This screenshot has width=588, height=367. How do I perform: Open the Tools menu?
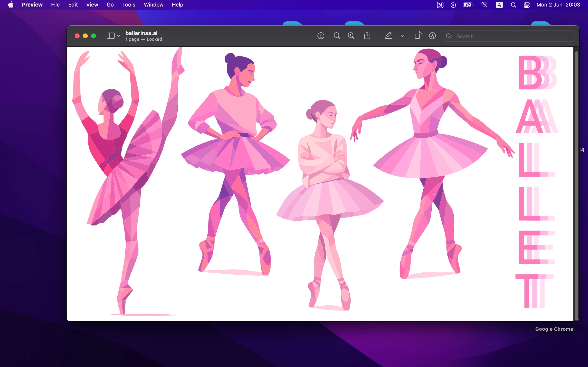click(129, 5)
